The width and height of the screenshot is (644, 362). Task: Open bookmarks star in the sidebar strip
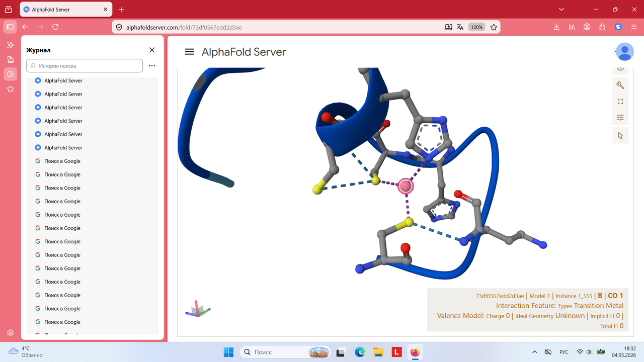tap(10, 89)
